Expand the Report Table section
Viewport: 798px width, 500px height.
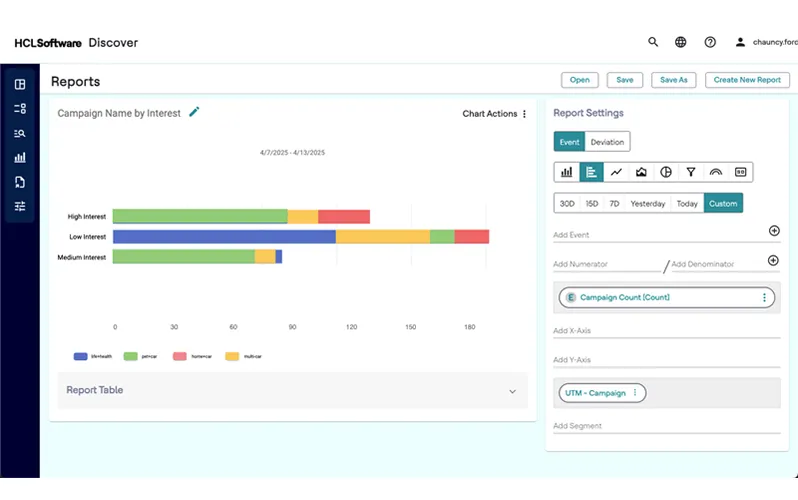click(x=512, y=391)
